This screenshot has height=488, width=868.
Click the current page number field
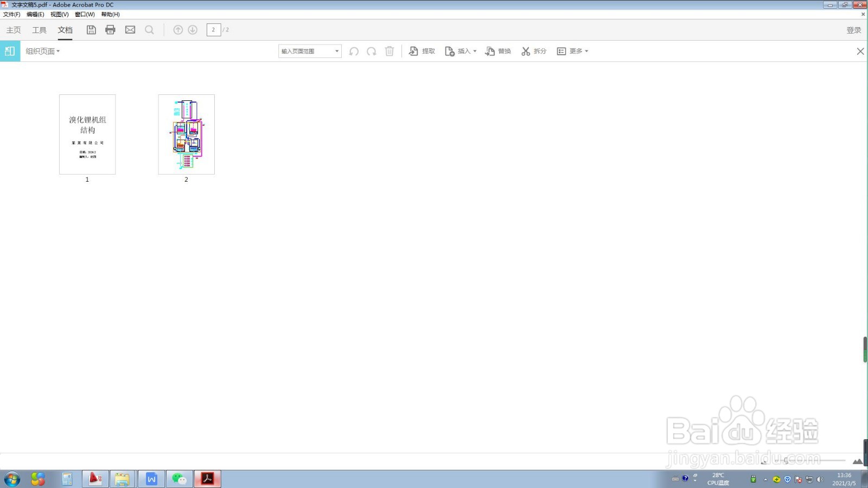213,30
